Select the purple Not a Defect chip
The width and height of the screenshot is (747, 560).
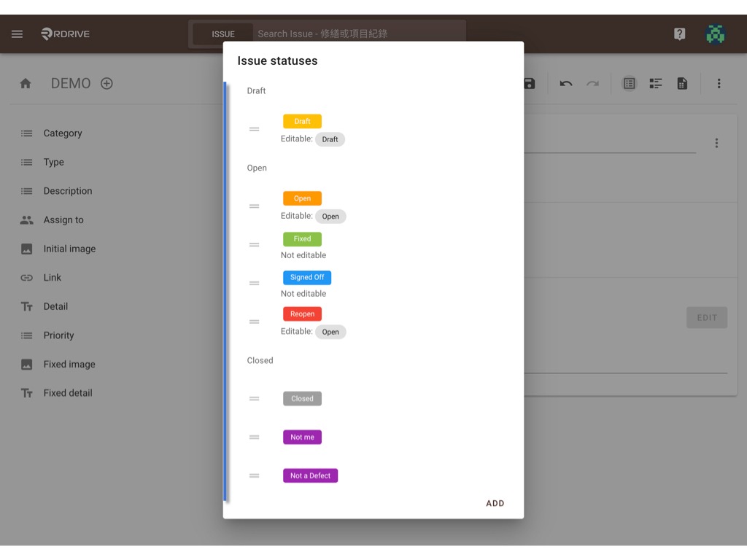(x=310, y=475)
